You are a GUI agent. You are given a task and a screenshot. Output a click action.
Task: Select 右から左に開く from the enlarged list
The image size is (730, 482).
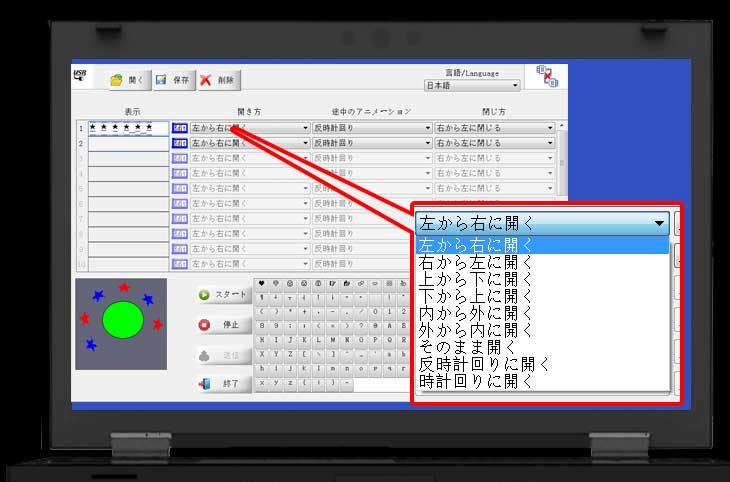pos(477,262)
